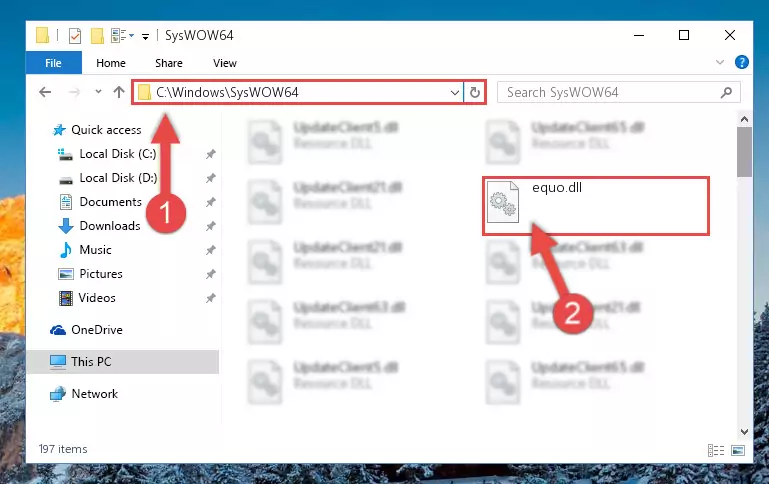Switch to Large icons view icon
The height and width of the screenshot is (484, 769).
[x=738, y=450]
